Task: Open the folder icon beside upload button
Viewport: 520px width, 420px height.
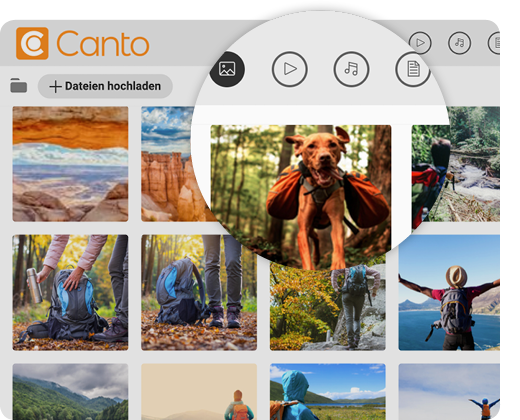Action: [x=19, y=86]
